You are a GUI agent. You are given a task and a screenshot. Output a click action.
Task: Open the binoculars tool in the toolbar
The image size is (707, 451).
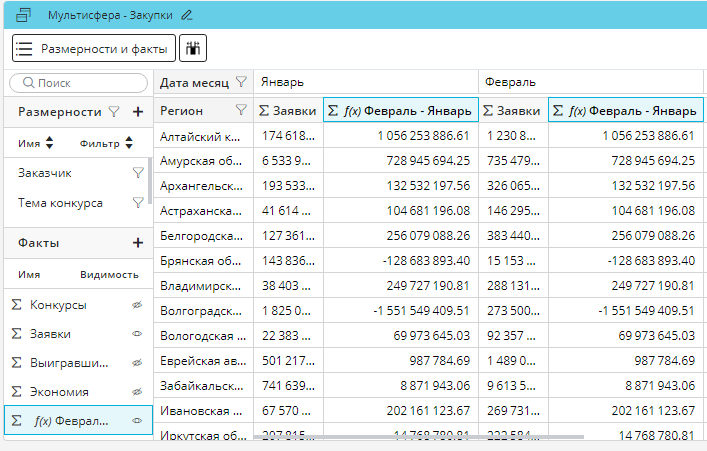tap(194, 47)
